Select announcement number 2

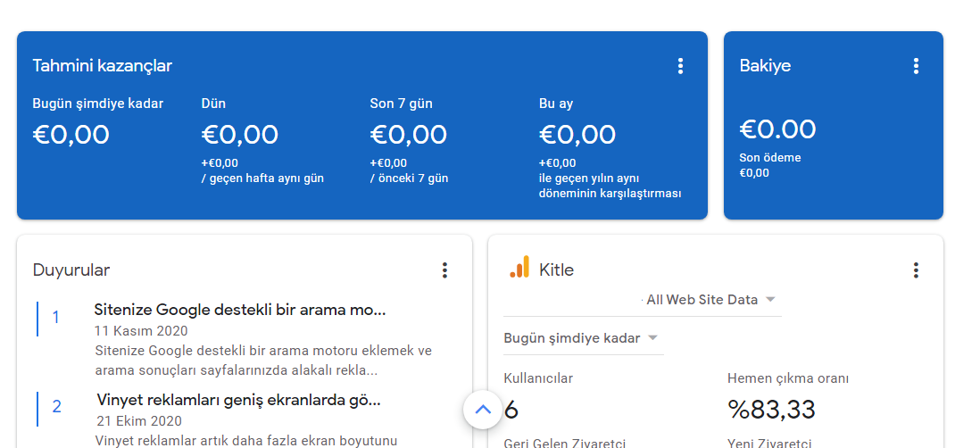[x=56, y=407]
